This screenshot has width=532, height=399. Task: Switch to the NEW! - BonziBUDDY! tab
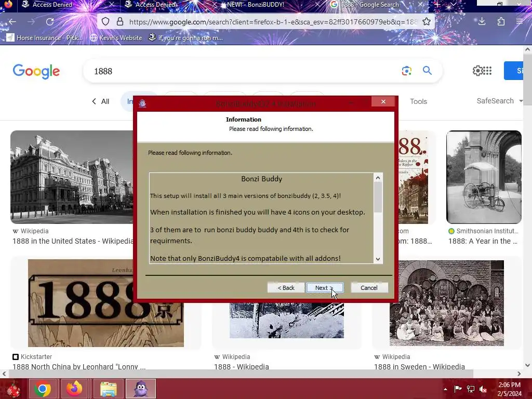255,5
